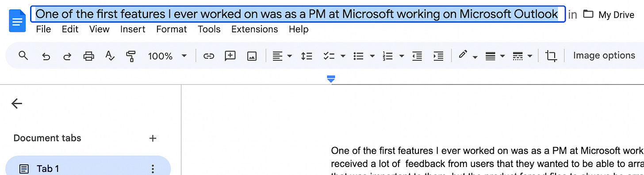The image size is (644, 175).
Task: Click the Google Docs home icon
Action: click(x=17, y=21)
